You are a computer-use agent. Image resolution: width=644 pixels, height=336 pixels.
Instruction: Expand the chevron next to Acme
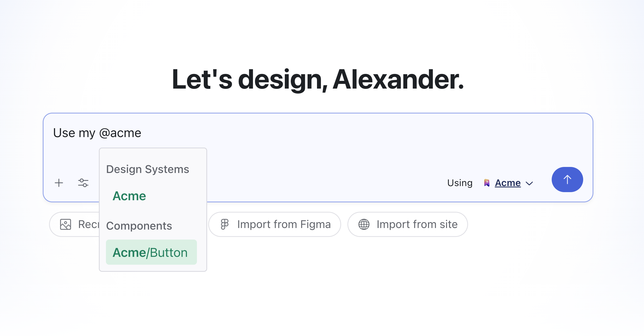click(529, 183)
